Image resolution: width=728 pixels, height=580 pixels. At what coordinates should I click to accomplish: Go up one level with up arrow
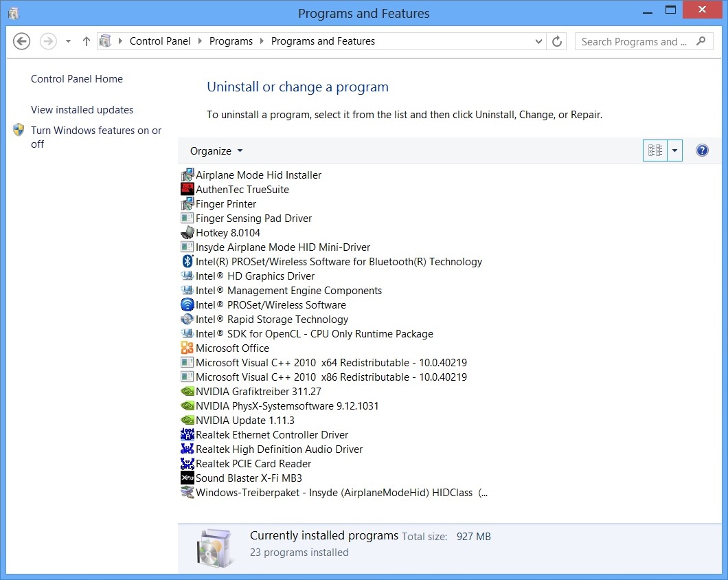(87, 41)
